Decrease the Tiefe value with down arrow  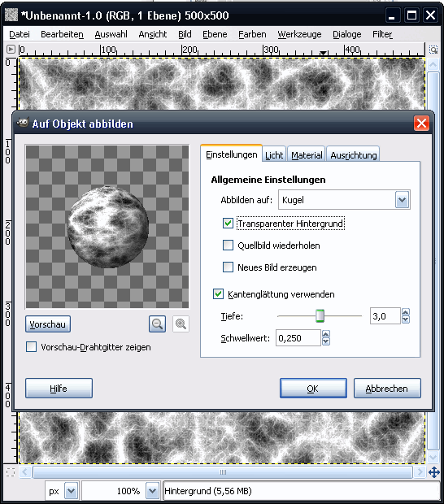406,319
